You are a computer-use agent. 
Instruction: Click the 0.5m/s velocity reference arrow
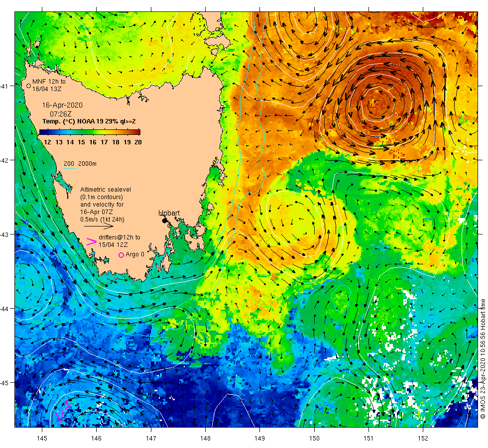(99, 226)
